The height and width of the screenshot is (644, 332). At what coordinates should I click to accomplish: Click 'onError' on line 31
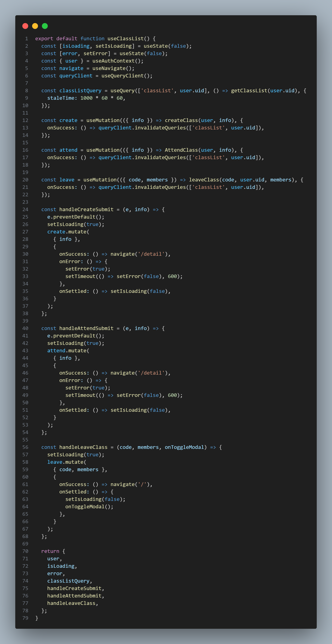click(x=70, y=262)
